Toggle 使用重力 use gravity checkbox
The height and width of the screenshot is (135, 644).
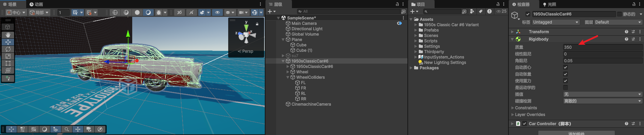click(x=565, y=81)
